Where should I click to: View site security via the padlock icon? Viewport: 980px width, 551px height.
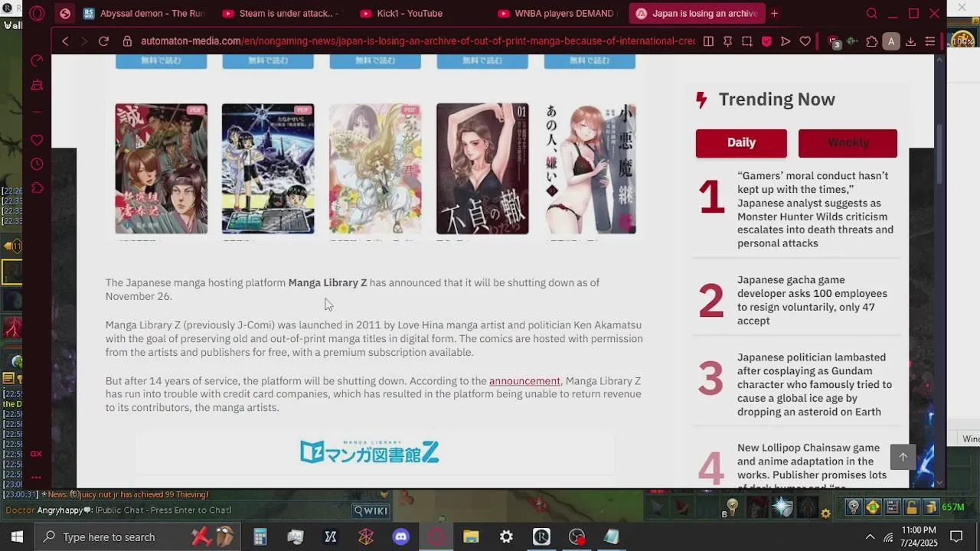(x=126, y=41)
